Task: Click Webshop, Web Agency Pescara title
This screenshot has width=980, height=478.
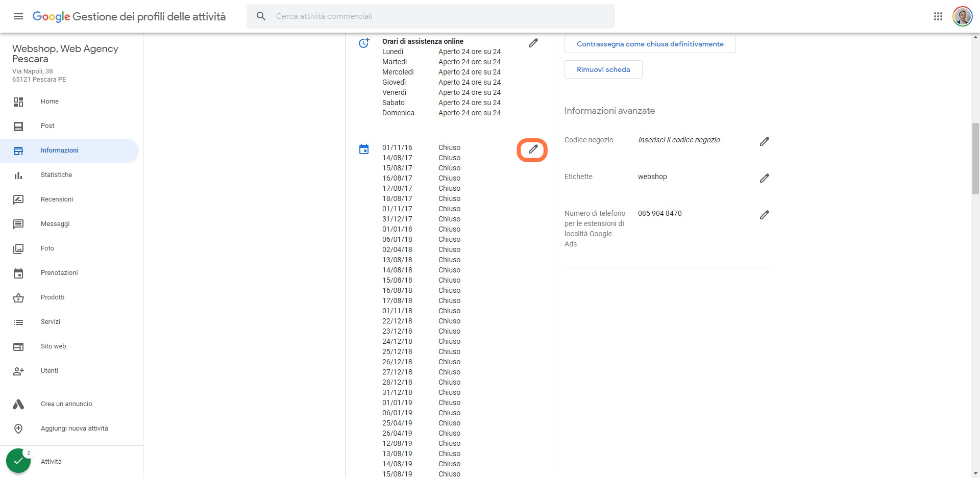Action: (x=65, y=54)
